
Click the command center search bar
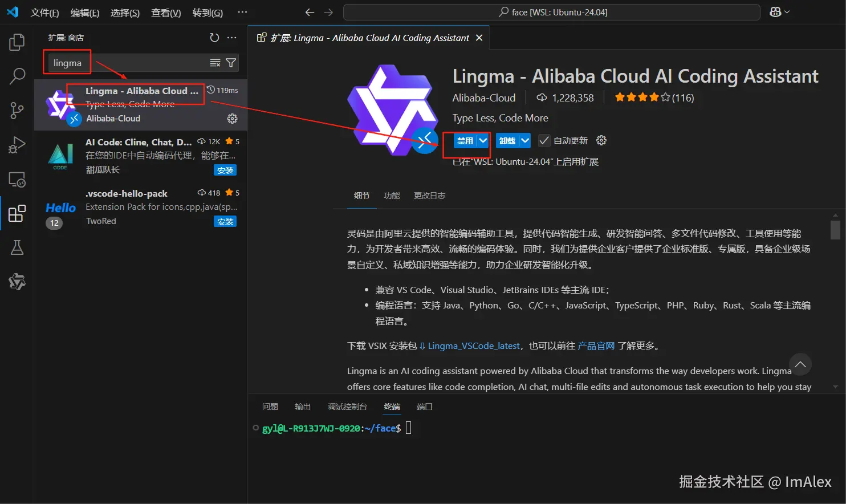551,12
